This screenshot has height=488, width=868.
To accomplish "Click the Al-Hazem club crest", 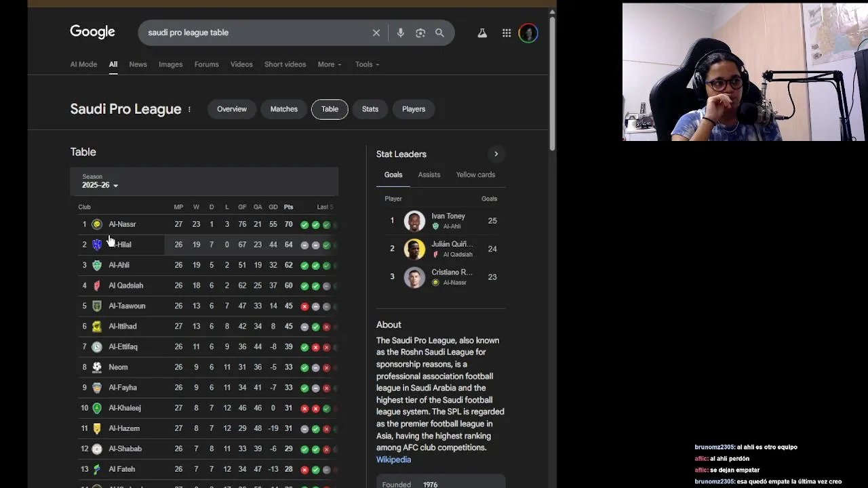I will [x=97, y=428].
